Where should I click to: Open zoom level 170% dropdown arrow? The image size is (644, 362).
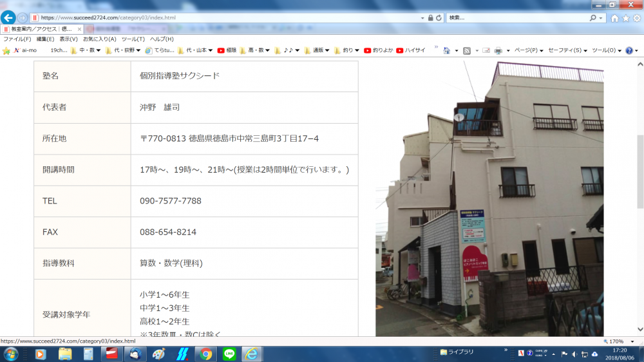[x=632, y=341]
